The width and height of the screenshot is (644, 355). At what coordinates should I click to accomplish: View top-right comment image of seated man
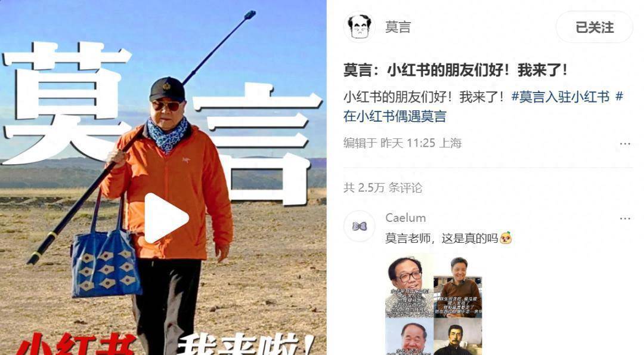click(458, 286)
